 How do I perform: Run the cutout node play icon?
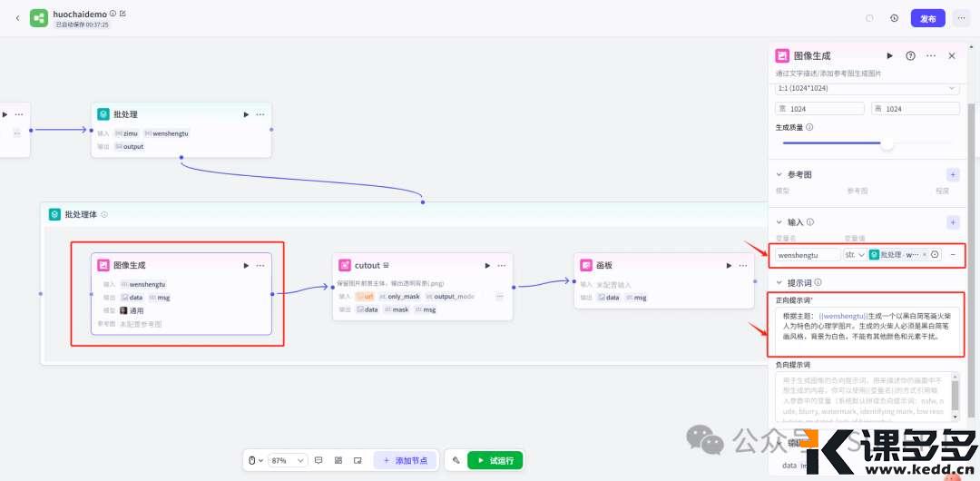[487, 265]
